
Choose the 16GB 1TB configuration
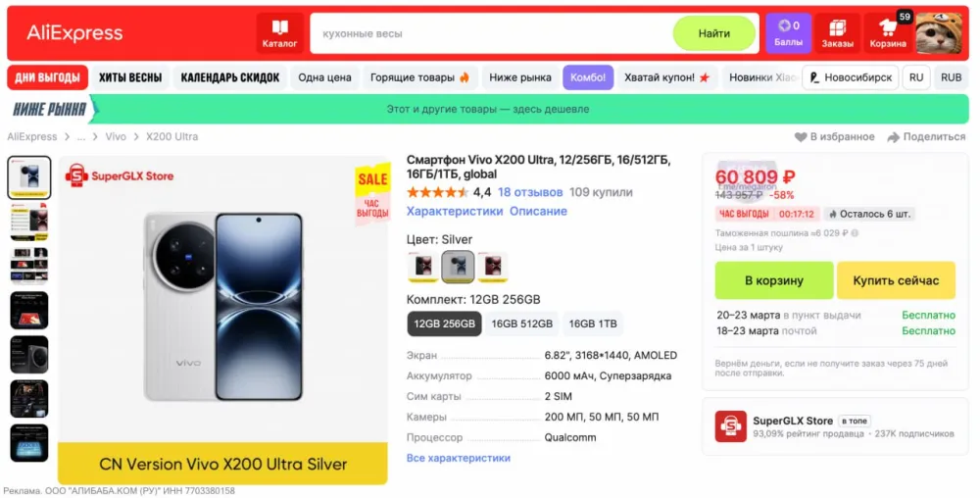pyautogui.click(x=593, y=324)
